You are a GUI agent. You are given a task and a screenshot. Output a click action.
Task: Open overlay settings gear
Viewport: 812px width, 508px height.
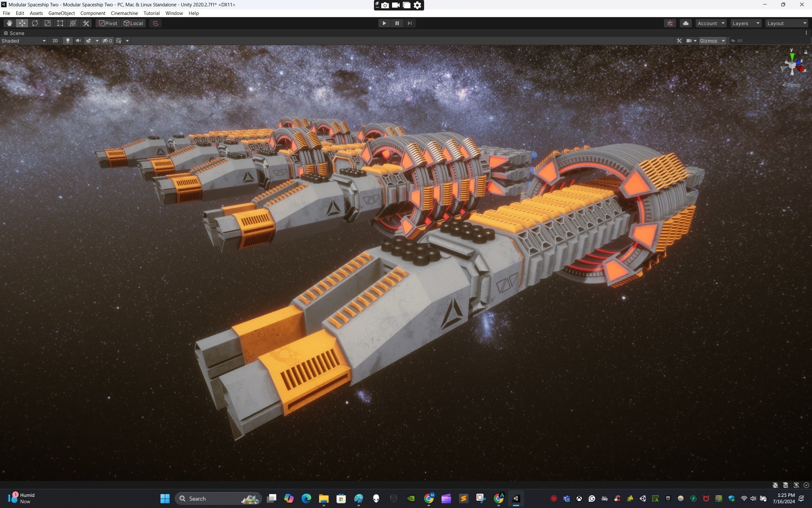click(417, 5)
